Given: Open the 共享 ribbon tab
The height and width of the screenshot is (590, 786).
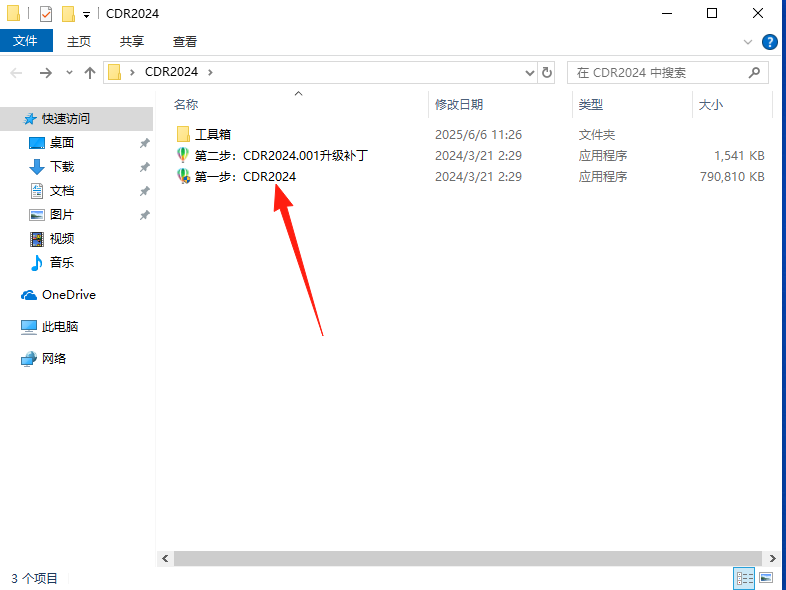Looking at the screenshot, I should tap(132, 42).
